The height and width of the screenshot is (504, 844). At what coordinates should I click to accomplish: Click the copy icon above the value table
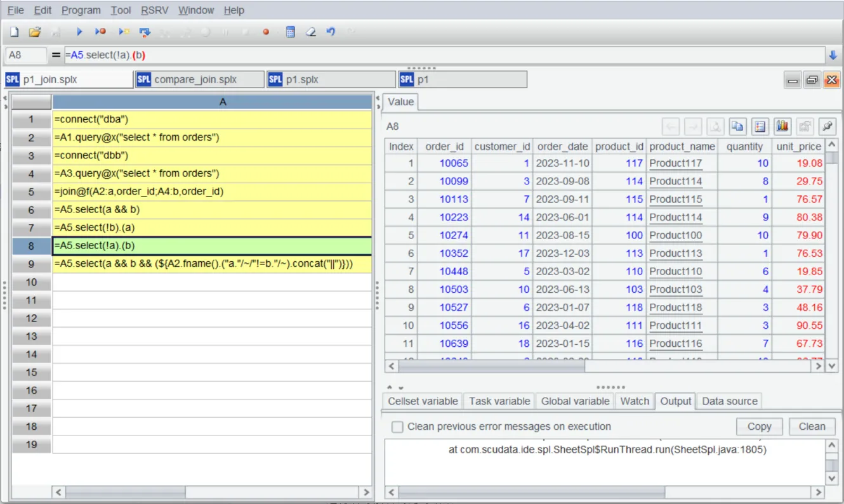tap(737, 126)
